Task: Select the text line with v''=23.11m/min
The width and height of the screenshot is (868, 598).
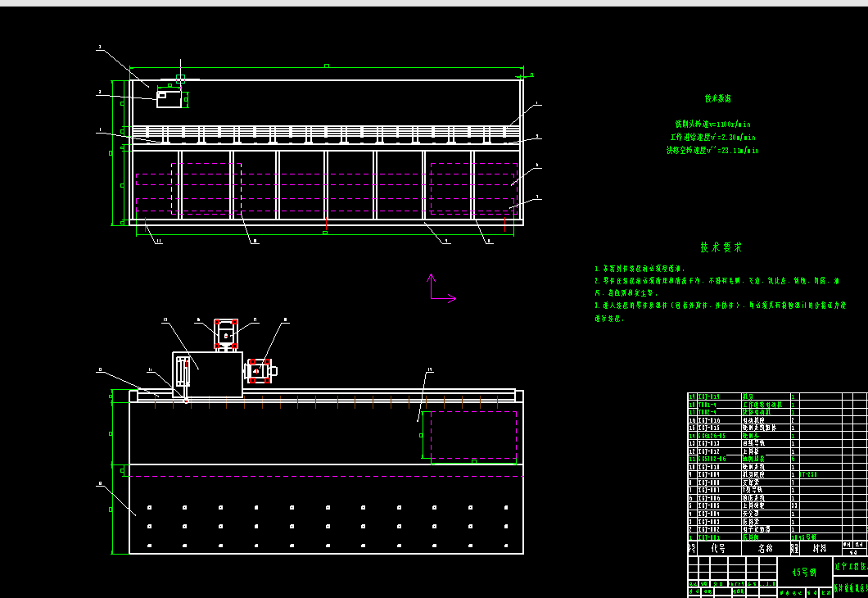Action: click(713, 150)
